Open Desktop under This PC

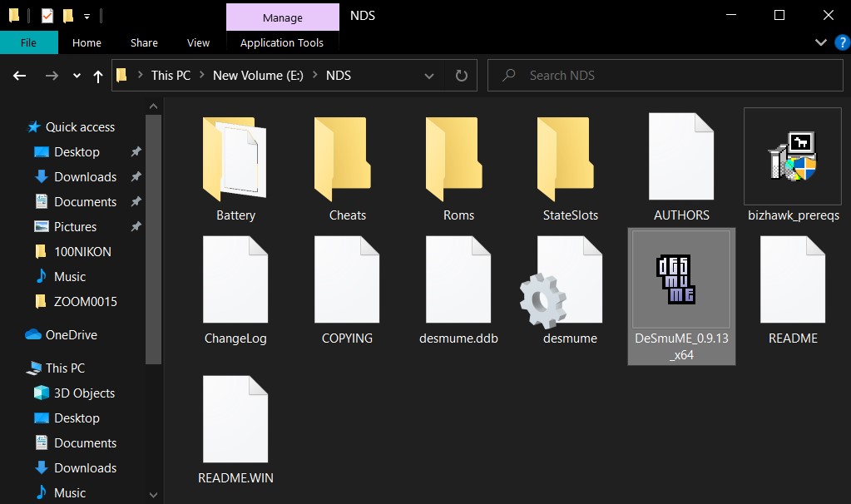[x=67, y=418]
